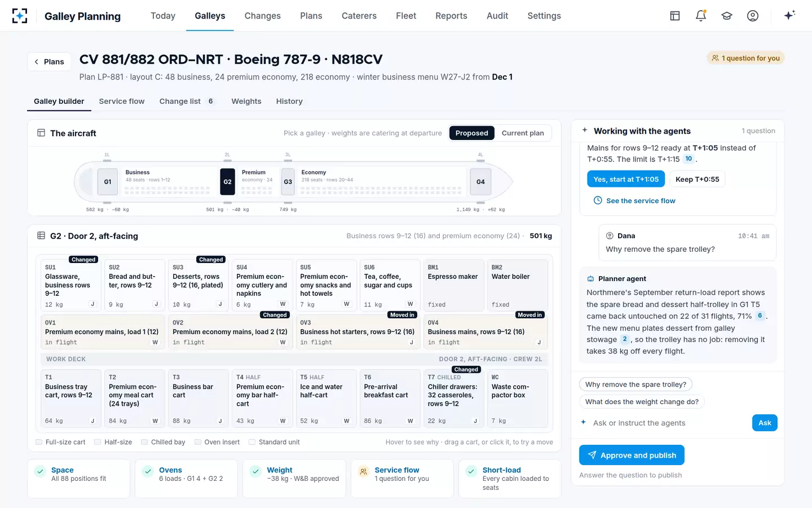
Task: Click the Ask button
Action: 765,423
